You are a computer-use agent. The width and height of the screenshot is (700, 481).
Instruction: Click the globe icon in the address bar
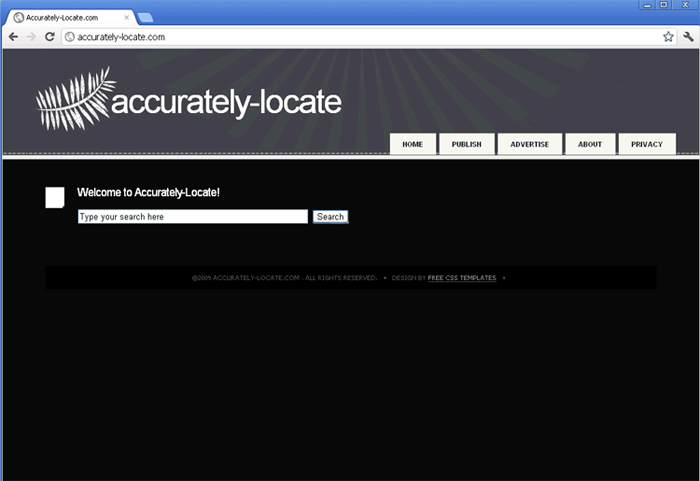pyautogui.click(x=70, y=37)
